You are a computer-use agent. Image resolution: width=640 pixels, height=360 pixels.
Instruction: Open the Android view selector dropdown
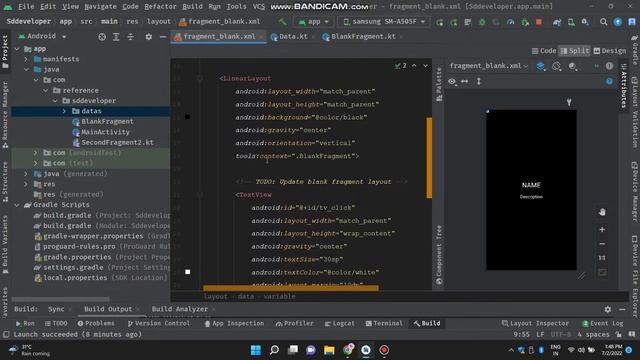(x=42, y=36)
